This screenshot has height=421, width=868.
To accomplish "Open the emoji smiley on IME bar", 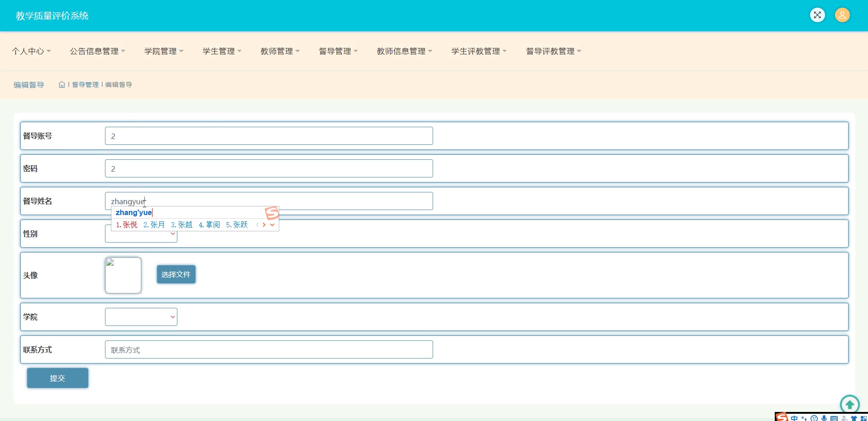I will click(814, 418).
